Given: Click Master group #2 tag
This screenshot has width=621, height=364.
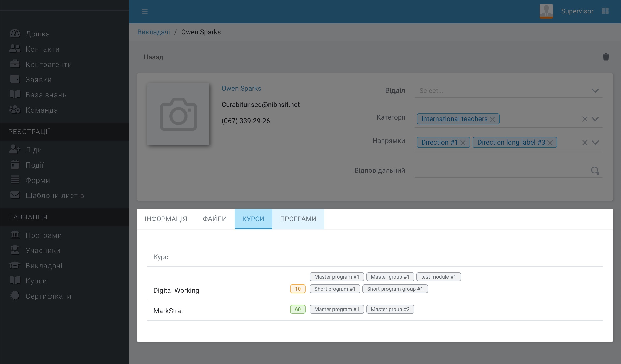Looking at the screenshot, I should pos(390,309).
